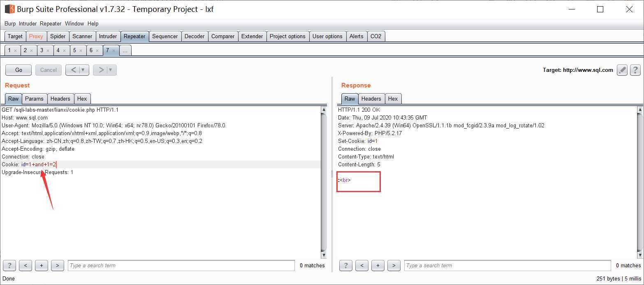Switch to the Spider tab
The height and width of the screenshot is (285, 644).
click(x=58, y=36)
